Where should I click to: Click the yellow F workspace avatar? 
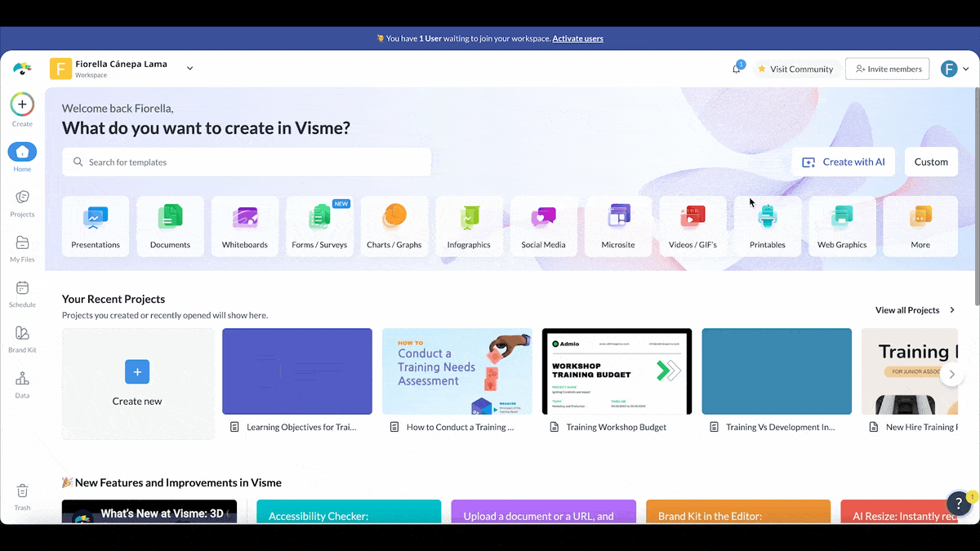pos(60,69)
